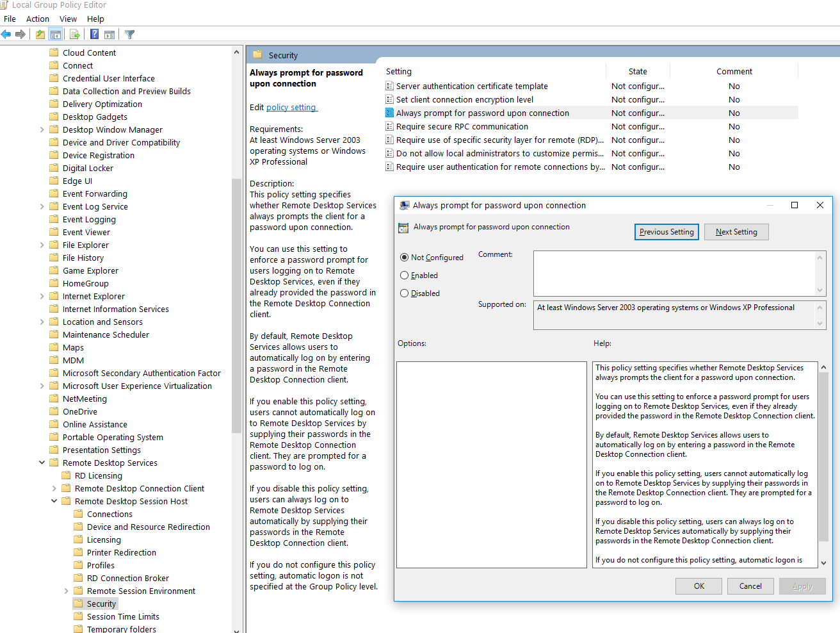The width and height of the screenshot is (840, 633).
Task: Open Help via blue question mark icon
Action: pyautogui.click(x=94, y=35)
